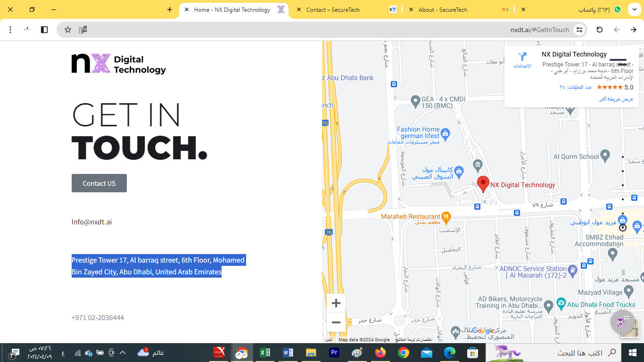Open Microsoft Store from the taskbar
Image resolution: width=644 pixels, height=362 pixels.
(472, 353)
